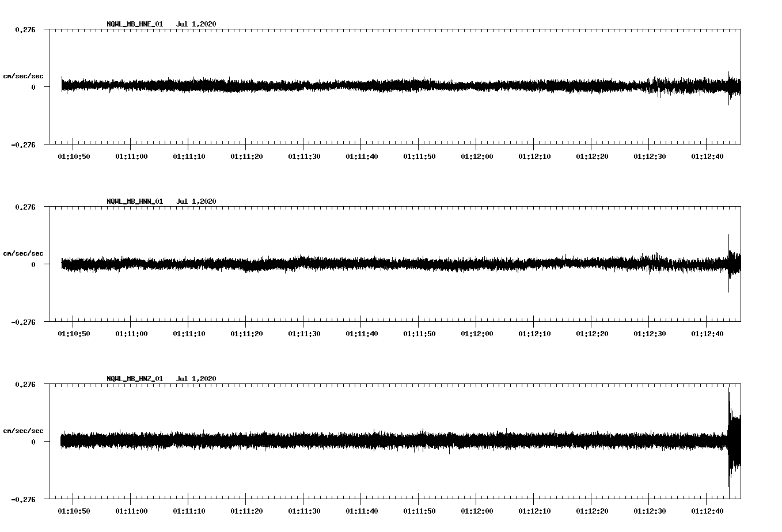Click time label 01:12:00 under HNN plot
The image size is (782, 532).
click(477, 334)
